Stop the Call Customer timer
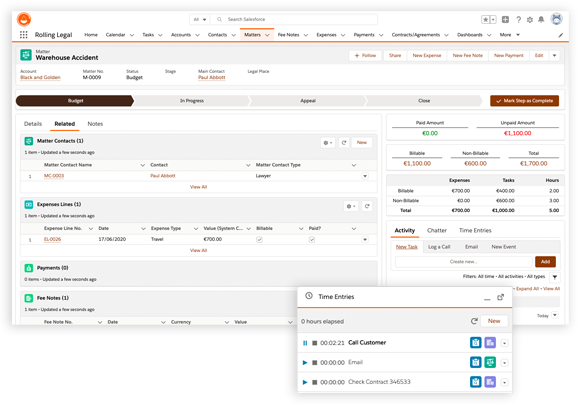581x408 pixels. [315, 343]
